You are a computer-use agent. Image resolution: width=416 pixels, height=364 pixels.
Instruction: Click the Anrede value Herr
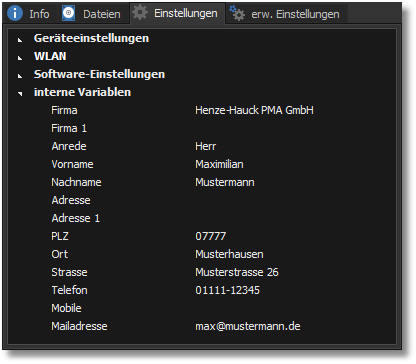tap(206, 146)
